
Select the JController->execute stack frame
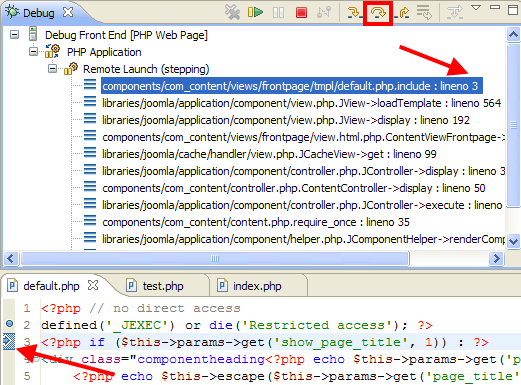coord(302,205)
